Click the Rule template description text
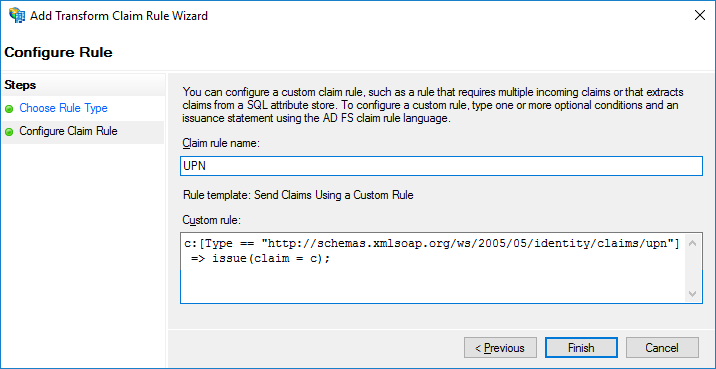 coord(298,195)
